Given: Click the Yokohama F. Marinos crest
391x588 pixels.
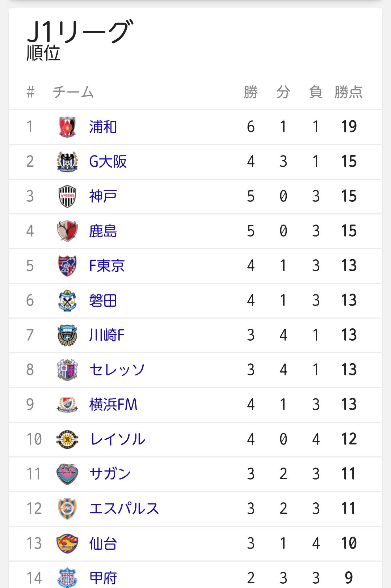Looking at the screenshot, I should (x=67, y=405).
